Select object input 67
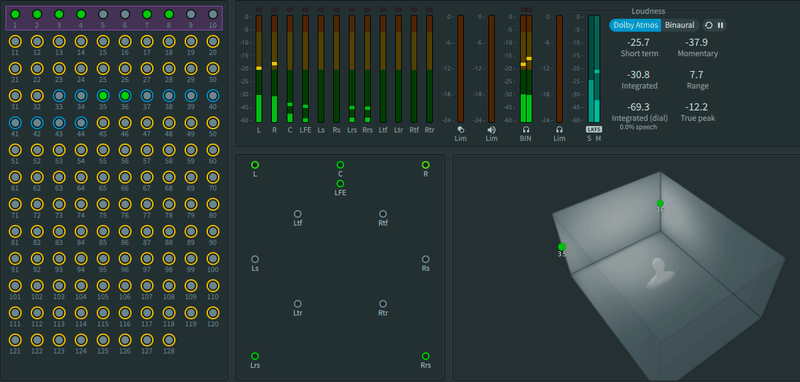The width and height of the screenshot is (800, 382). click(x=147, y=177)
